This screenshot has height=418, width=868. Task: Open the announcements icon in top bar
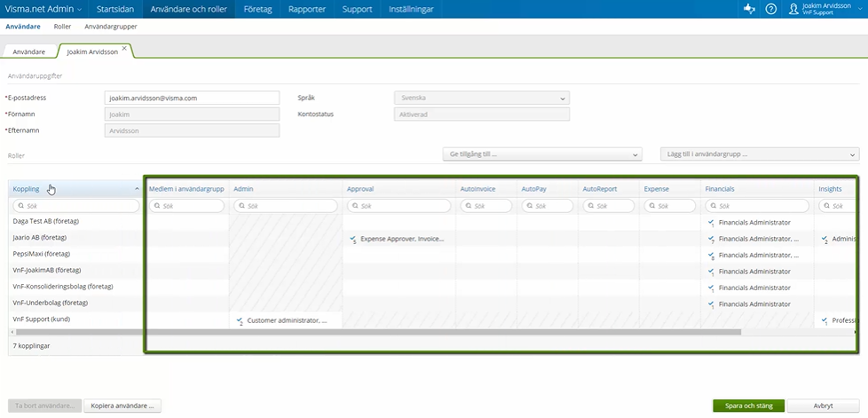(x=749, y=9)
